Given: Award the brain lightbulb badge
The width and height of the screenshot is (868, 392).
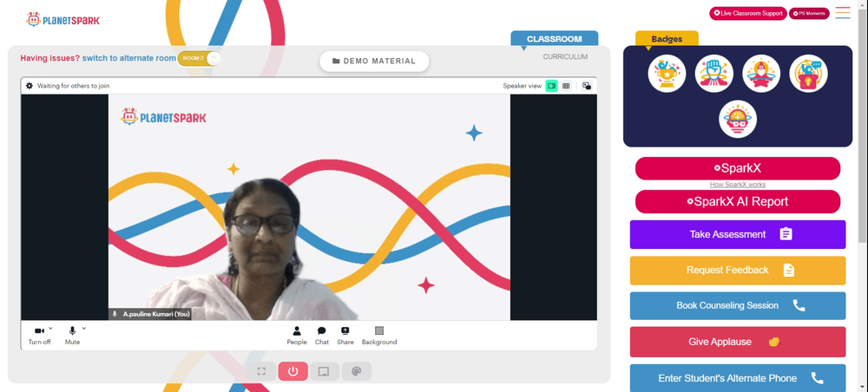Looking at the screenshot, I should [738, 119].
